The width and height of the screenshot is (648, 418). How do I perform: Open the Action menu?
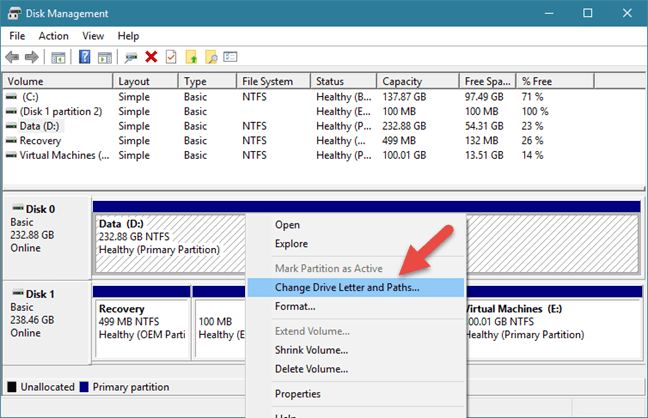pyautogui.click(x=53, y=36)
